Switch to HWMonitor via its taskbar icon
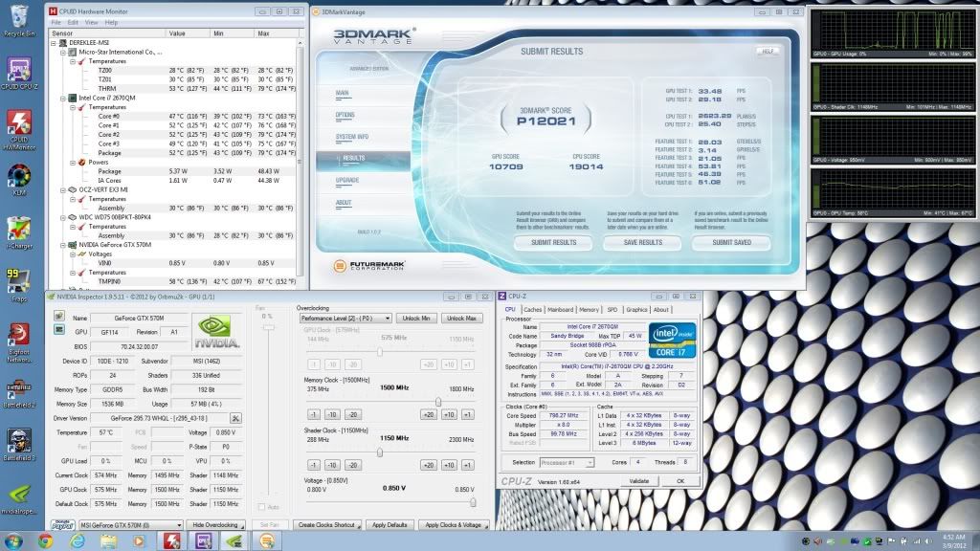Screen dimensions: 980x551 (x=171, y=541)
